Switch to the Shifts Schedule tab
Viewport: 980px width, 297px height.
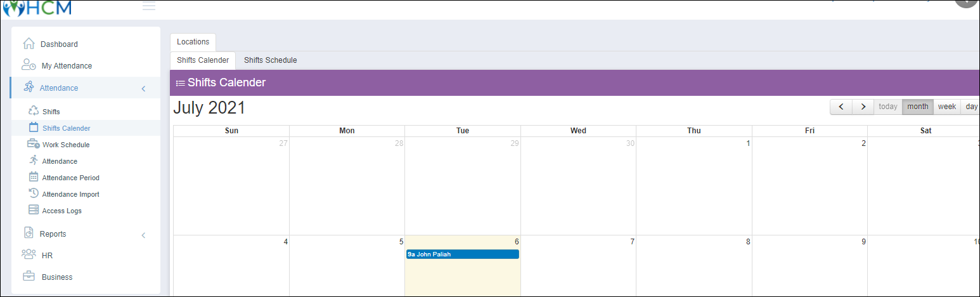[271, 60]
